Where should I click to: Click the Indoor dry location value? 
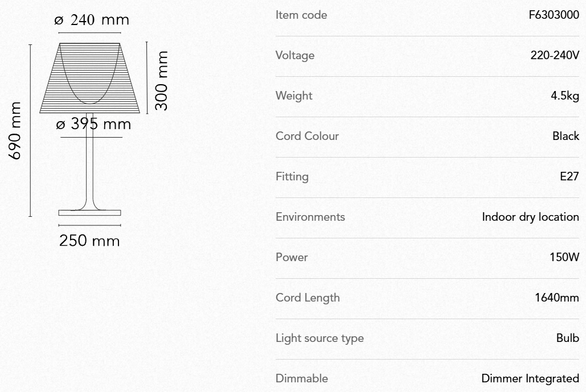(x=530, y=217)
